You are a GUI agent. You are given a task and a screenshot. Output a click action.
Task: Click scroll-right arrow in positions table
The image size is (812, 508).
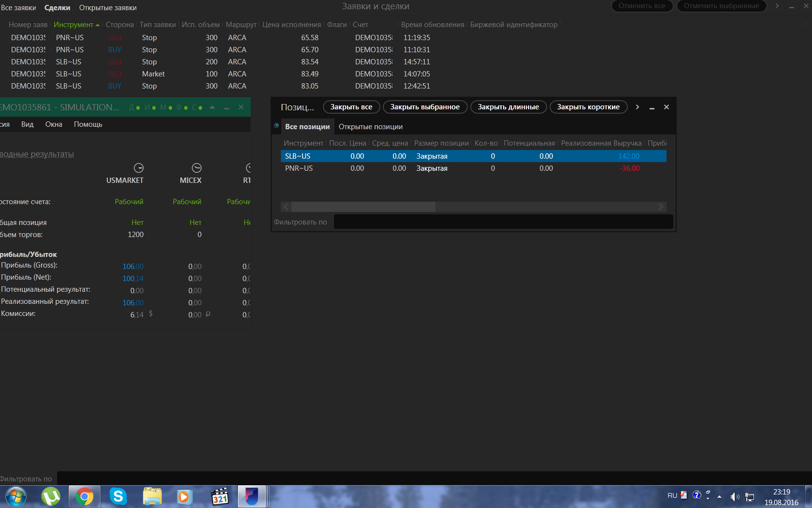point(661,207)
